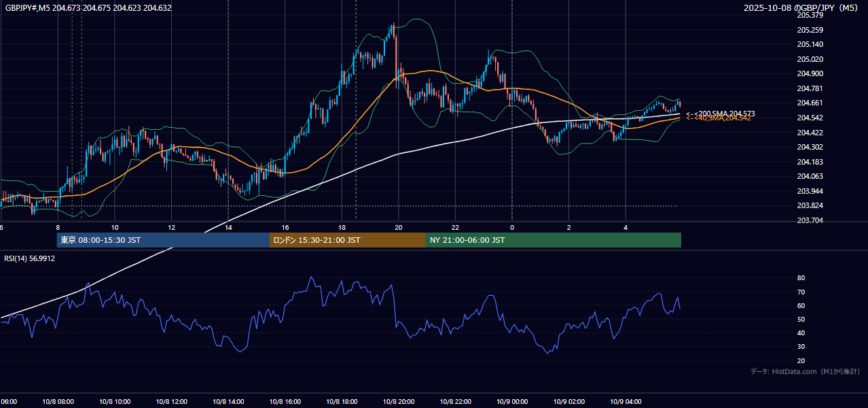Click hour label 8 under price chart

coord(58,228)
